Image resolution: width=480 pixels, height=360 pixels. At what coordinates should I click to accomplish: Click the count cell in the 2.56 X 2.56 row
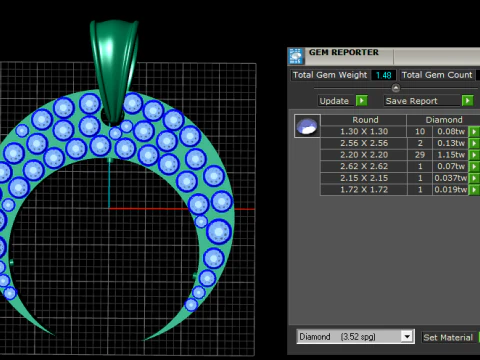pos(420,143)
